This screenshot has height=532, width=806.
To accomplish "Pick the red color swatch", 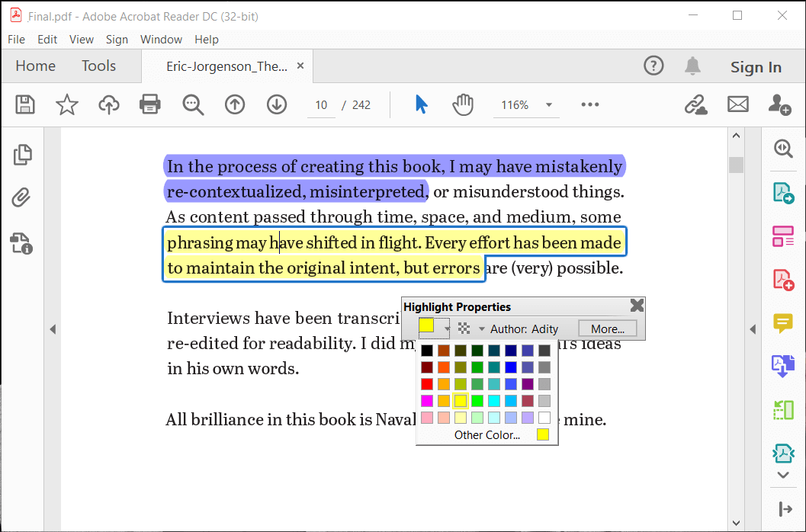I will click(x=427, y=384).
